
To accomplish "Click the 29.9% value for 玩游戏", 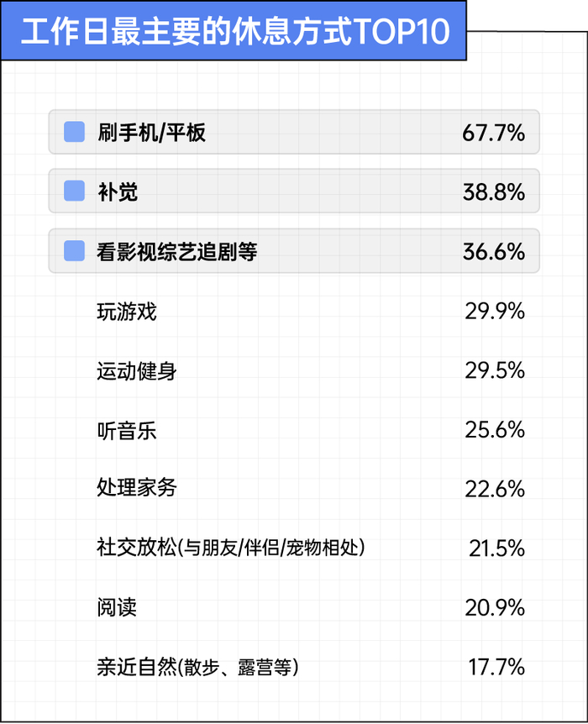I will pos(494,312).
